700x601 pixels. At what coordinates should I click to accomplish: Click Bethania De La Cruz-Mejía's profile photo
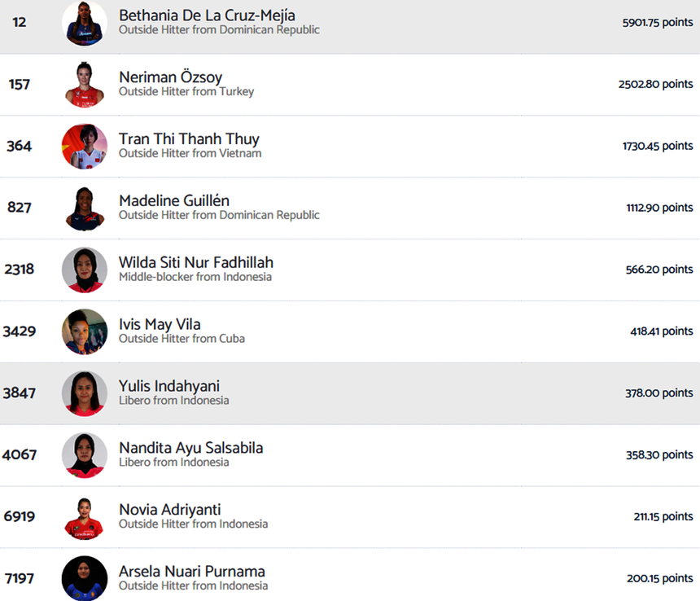(85, 23)
